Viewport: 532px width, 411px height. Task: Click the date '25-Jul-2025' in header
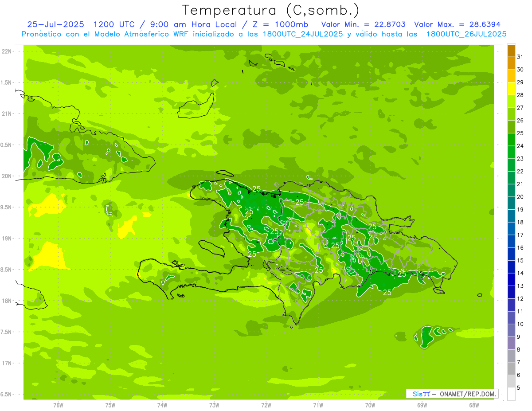tap(55, 24)
